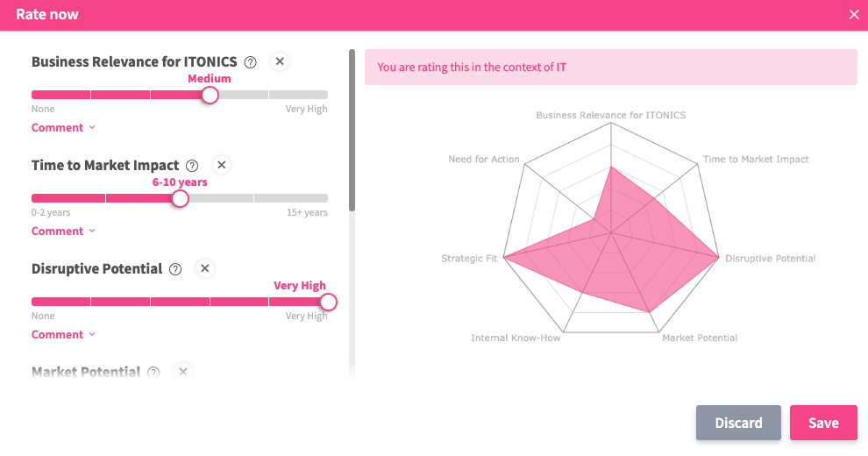Clear the Disruptive Potential rating
The image size is (868, 456).
click(204, 268)
